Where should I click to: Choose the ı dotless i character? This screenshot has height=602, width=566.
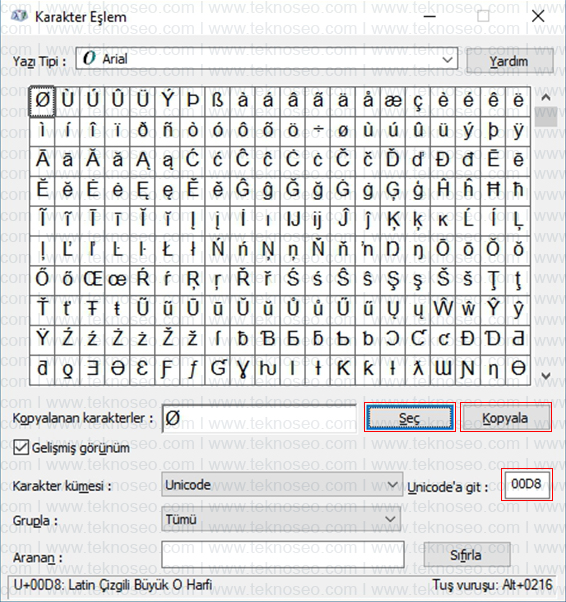(268, 220)
